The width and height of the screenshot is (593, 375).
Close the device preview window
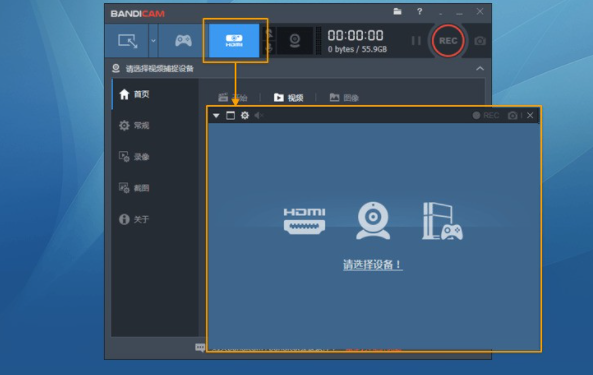click(530, 115)
